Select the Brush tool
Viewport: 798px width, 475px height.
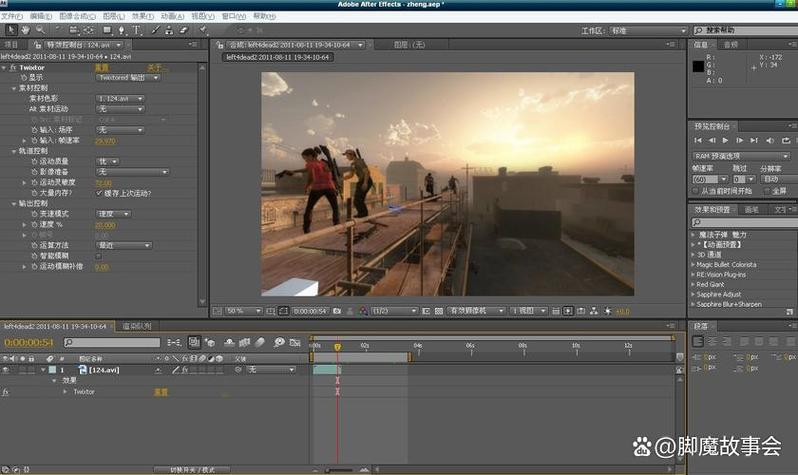tap(155, 31)
